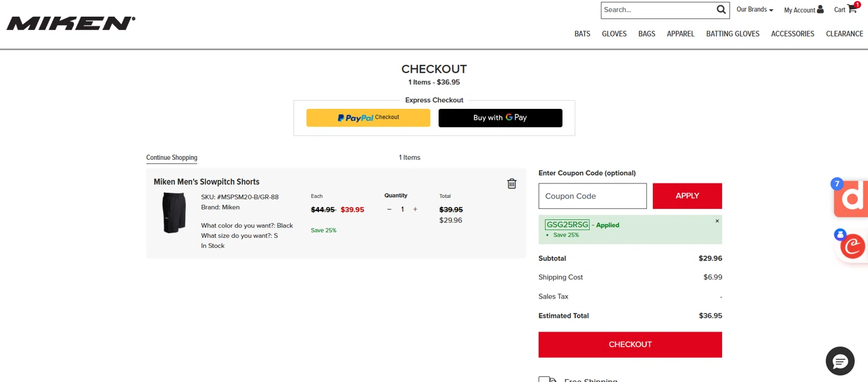Open the red 'e' extension widget

[x=852, y=246]
